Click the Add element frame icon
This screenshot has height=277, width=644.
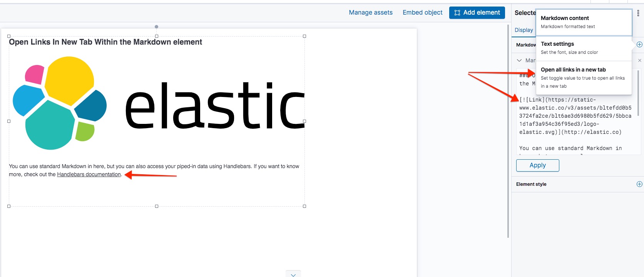coord(457,13)
